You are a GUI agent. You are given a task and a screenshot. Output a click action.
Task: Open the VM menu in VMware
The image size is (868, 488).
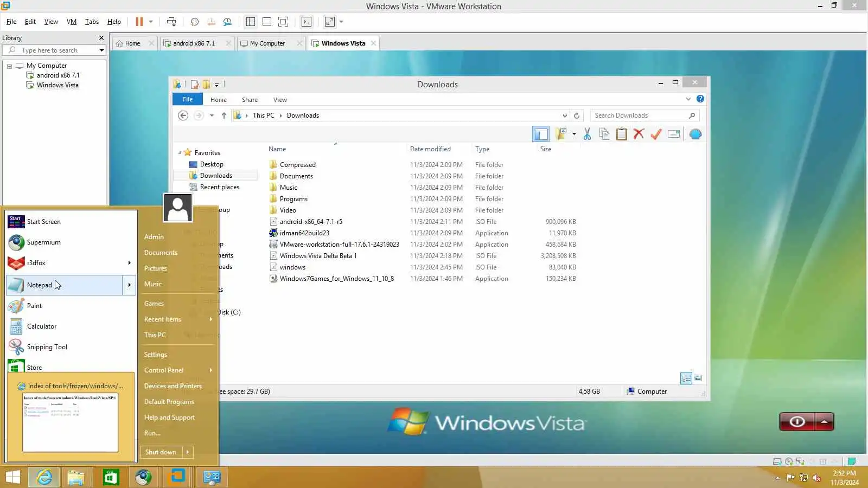tap(72, 22)
